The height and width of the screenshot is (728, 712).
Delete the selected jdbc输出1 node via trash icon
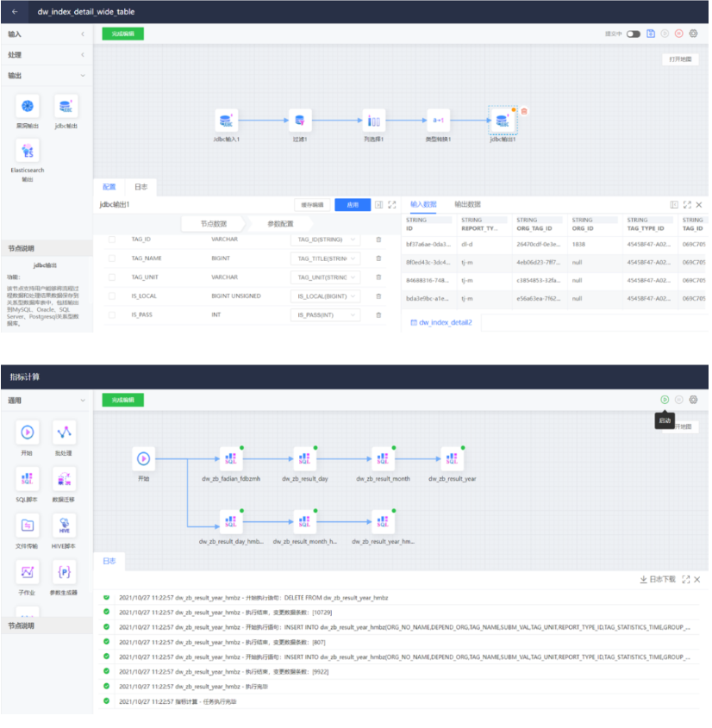(x=525, y=111)
